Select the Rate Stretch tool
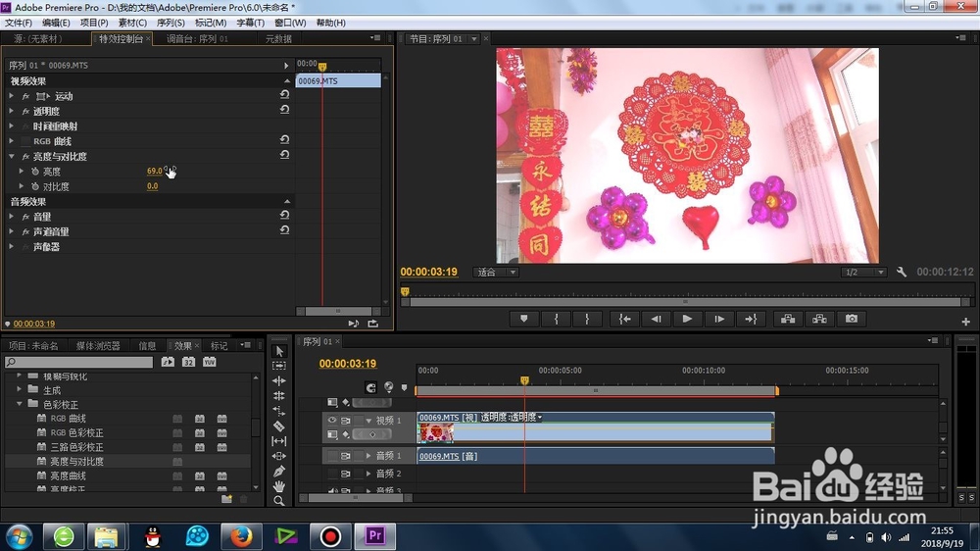The width and height of the screenshot is (980, 551). tap(279, 411)
